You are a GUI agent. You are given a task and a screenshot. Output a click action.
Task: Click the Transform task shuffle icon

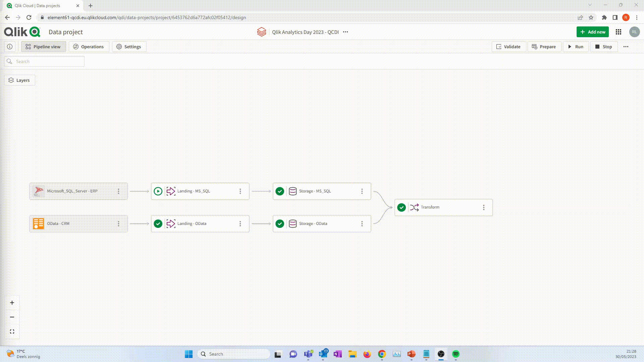tap(414, 207)
